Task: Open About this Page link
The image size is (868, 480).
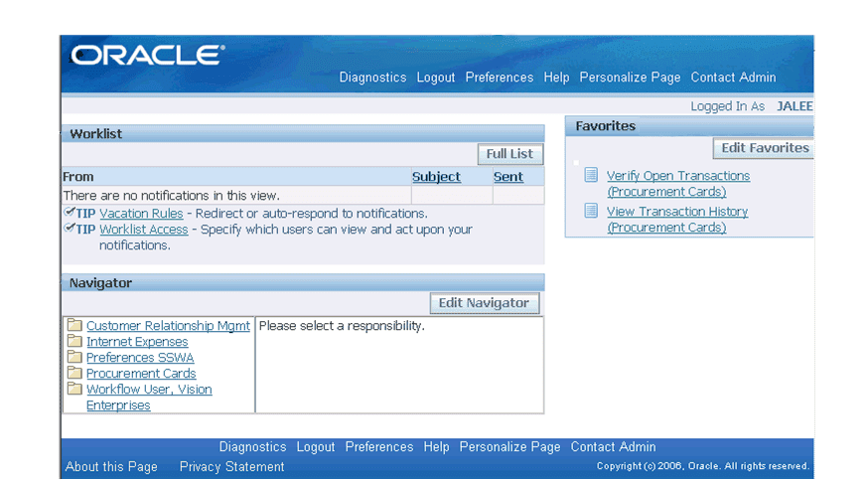Action: [x=111, y=467]
